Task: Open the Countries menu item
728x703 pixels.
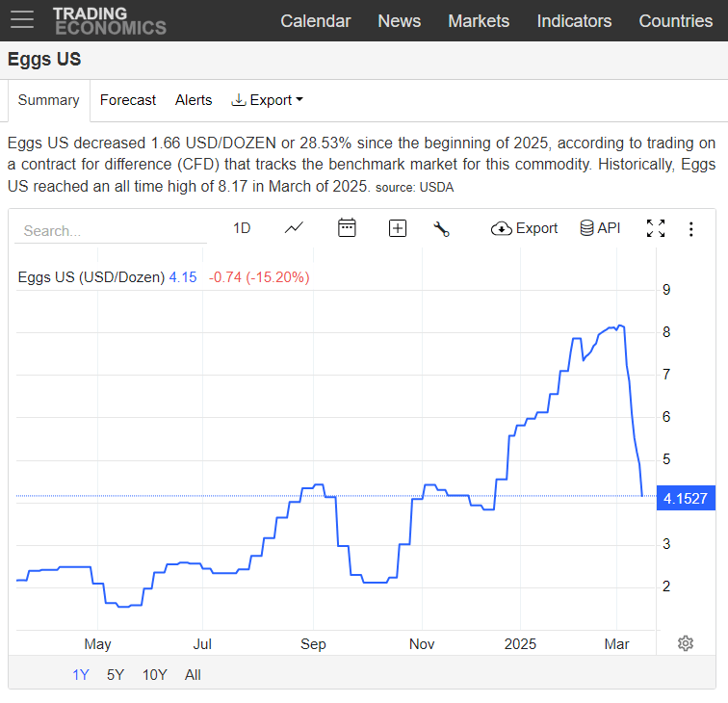Action: [676, 21]
